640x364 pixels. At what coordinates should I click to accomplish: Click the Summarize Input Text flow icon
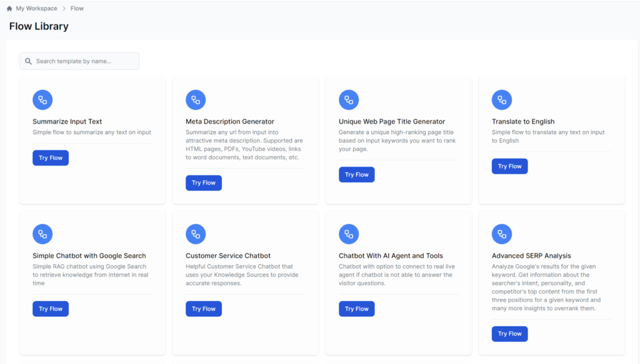tap(42, 99)
